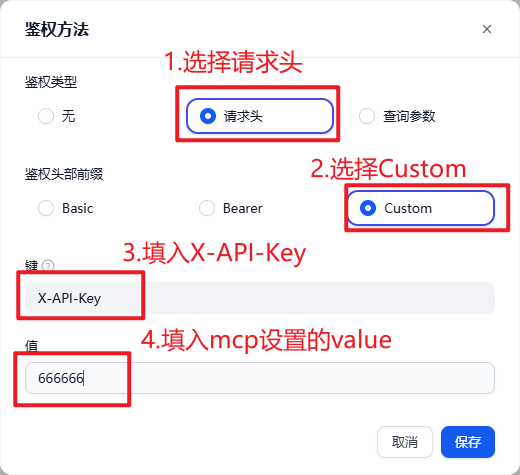Image resolution: width=520 pixels, height=475 pixels.
Task: Select the Custom prefix radio button
Action: pos(368,208)
